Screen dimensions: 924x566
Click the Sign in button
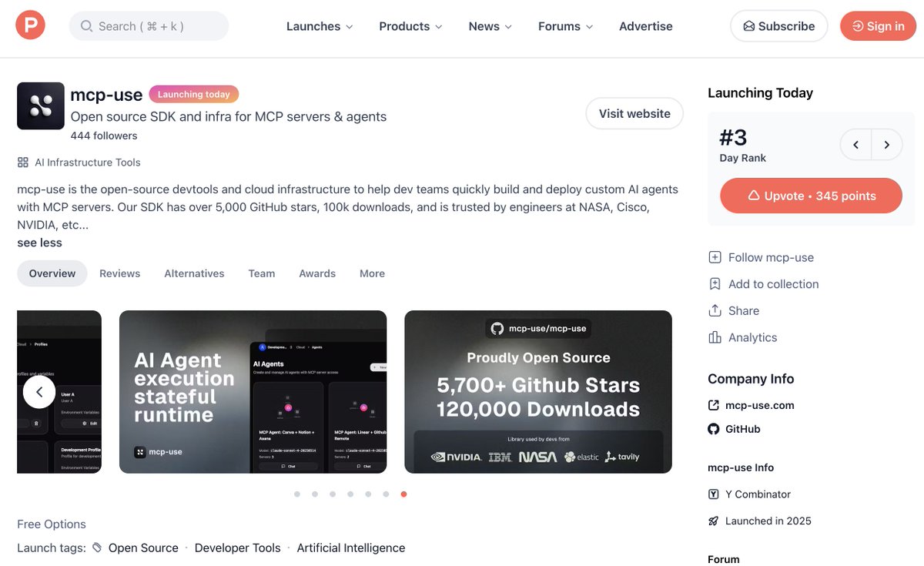pos(878,26)
